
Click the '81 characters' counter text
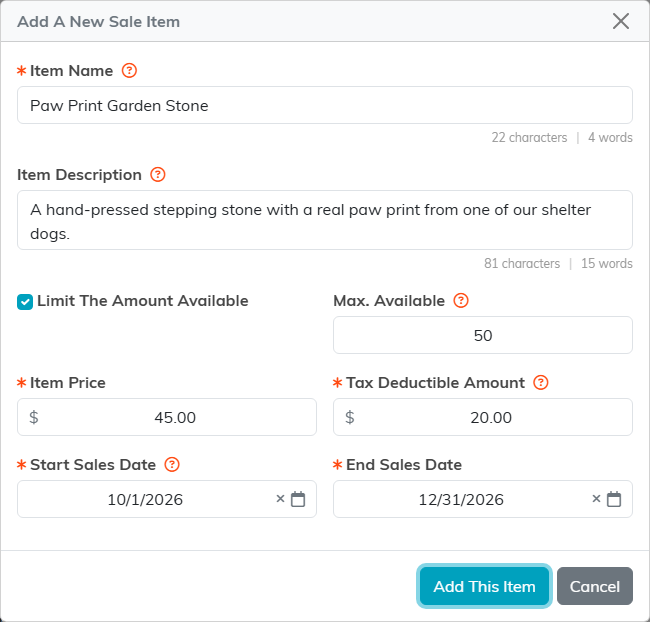(521, 263)
